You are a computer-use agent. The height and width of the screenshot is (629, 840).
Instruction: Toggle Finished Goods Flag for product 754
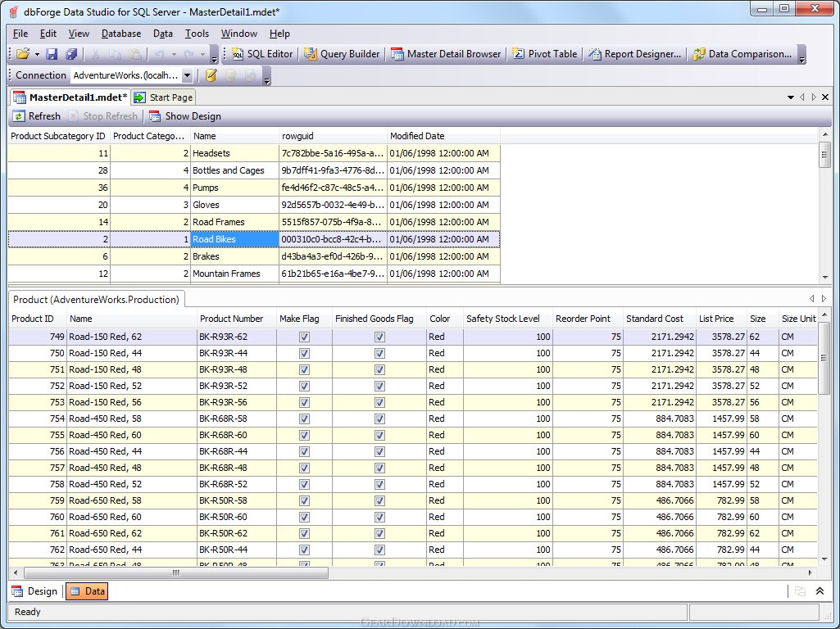point(379,419)
